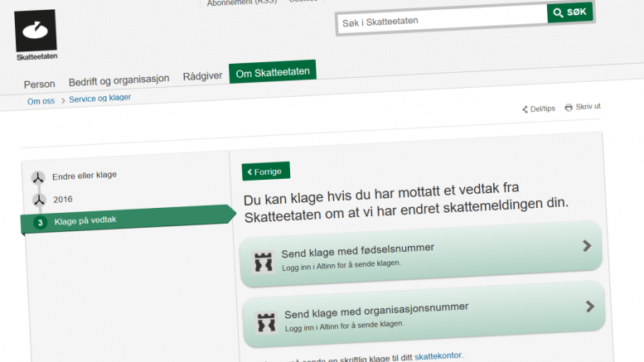The width and height of the screenshot is (644, 362).
Task: Go back with the Forrige button
Action: coord(266,171)
